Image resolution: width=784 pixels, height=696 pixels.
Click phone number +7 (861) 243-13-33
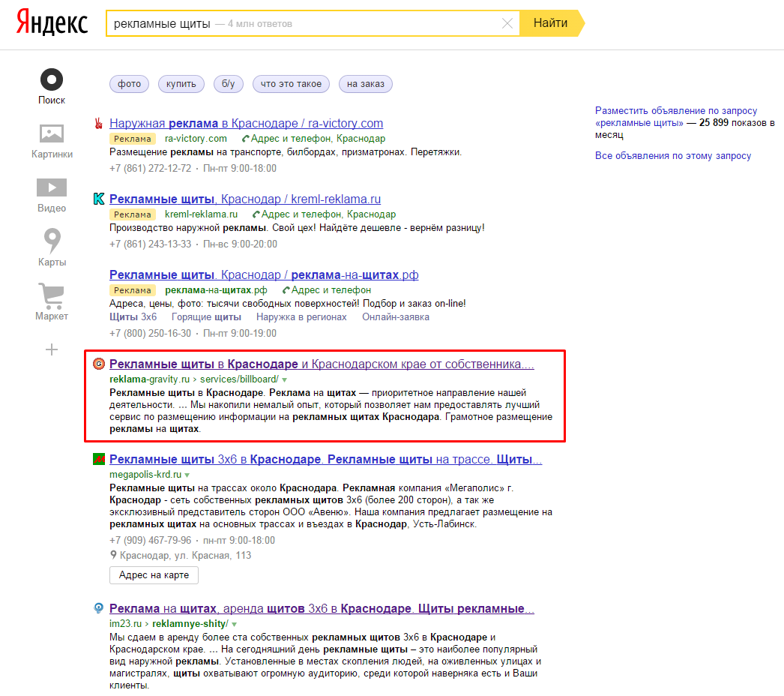click(x=151, y=244)
